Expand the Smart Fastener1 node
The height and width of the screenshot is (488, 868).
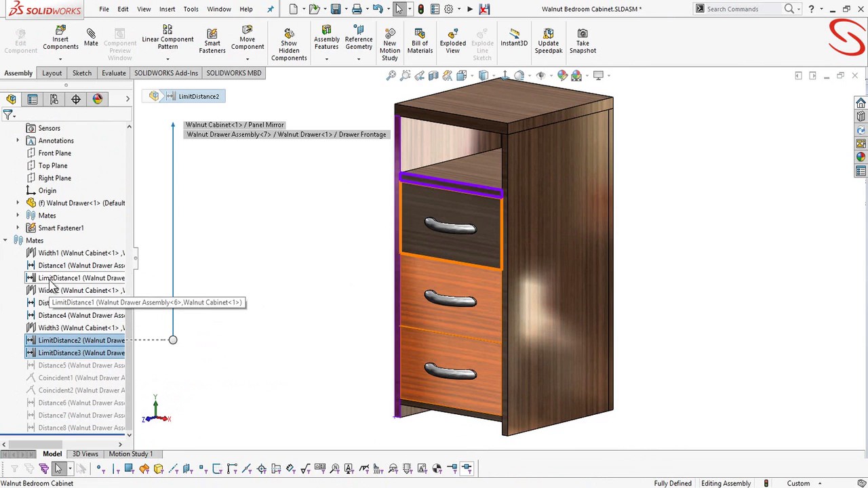[18, 228]
